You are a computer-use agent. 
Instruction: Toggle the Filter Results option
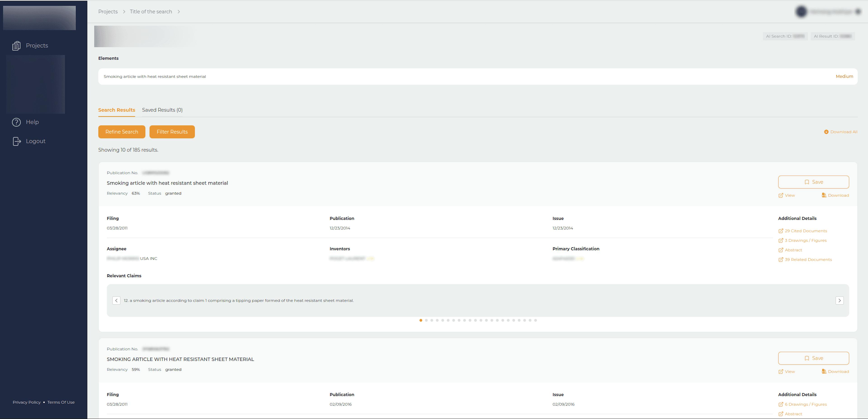[x=172, y=132]
